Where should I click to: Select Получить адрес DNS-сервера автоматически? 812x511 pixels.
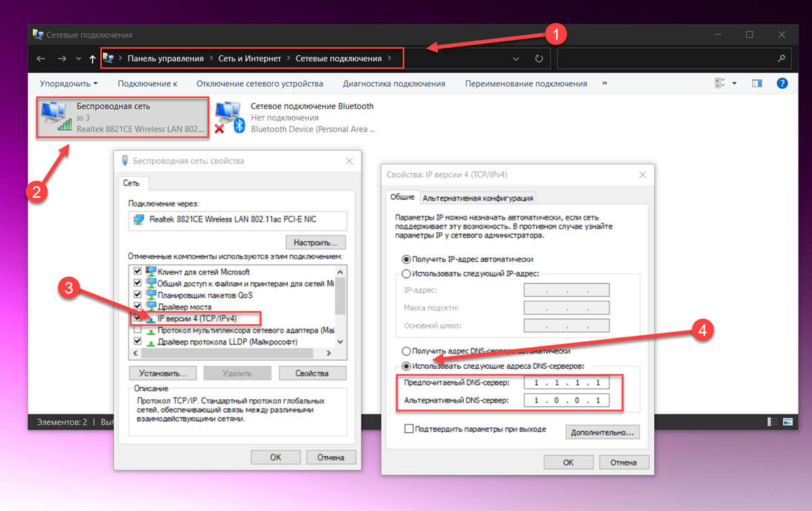point(406,351)
